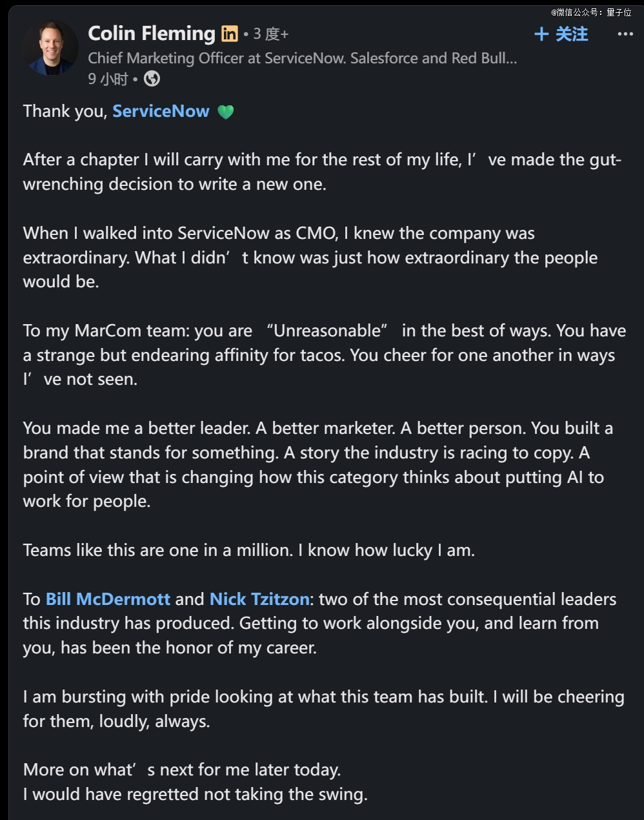Follow Colin Fleming via the 关注 button
The width and height of the screenshot is (644, 820).
(561, 34)
